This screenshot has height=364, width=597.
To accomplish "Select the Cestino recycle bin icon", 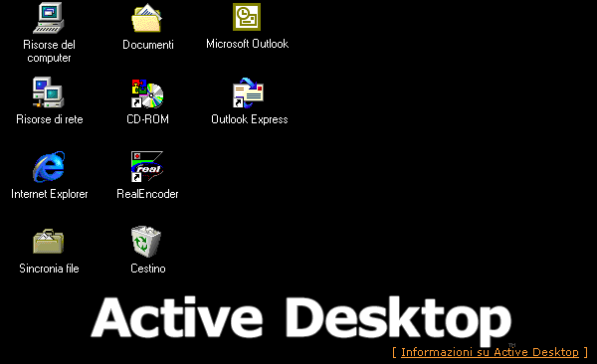I will [x=146, y=242].
